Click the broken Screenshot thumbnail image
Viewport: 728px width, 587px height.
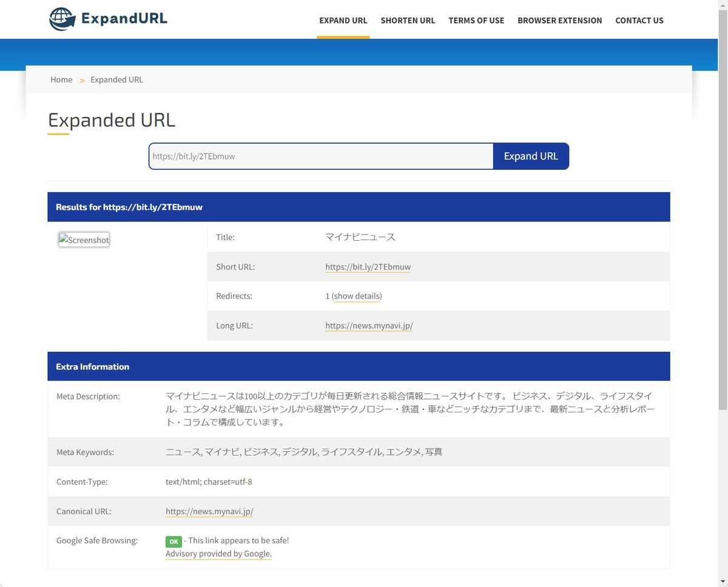(84, 240)
